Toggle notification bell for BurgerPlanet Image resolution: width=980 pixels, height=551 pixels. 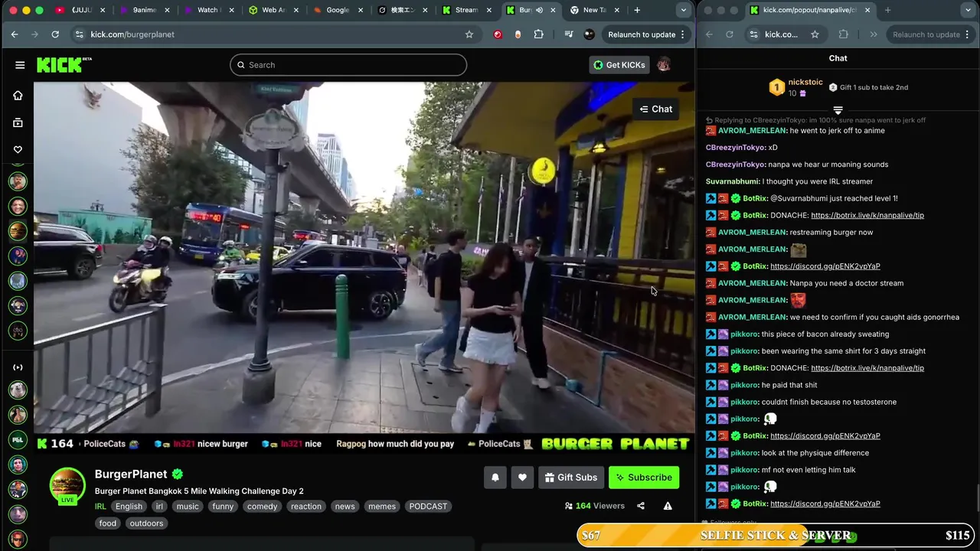495,478
